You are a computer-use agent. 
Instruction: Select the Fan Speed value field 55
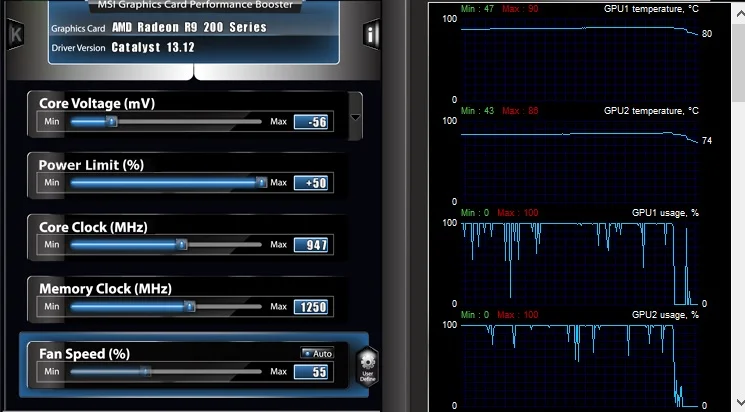(x=311, y=372)
